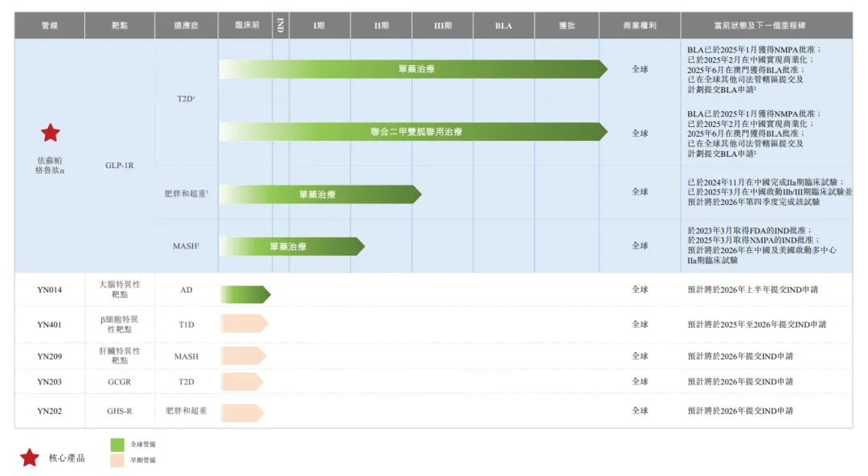
Task: Click the green preclinical arrow for YN014
Action: pos(244,294)
